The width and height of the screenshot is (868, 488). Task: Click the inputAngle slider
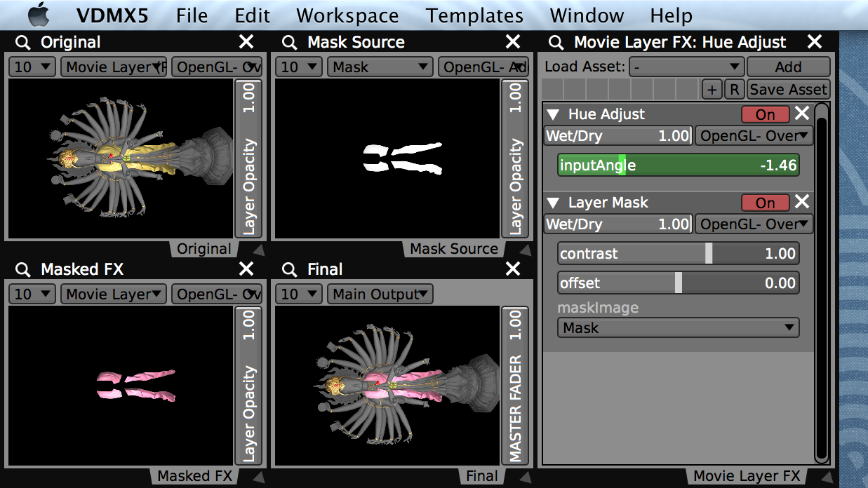(679, 165)
